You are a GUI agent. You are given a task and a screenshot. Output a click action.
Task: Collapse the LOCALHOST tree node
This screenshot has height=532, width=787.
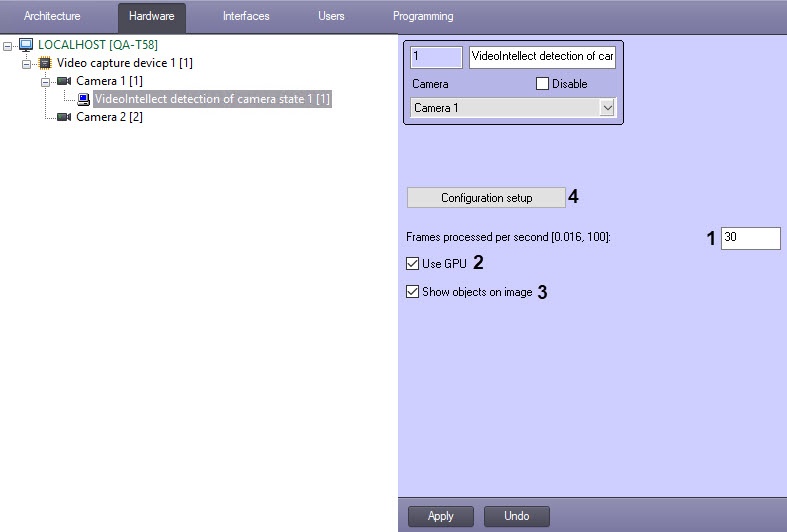click(x=8, y=46)
